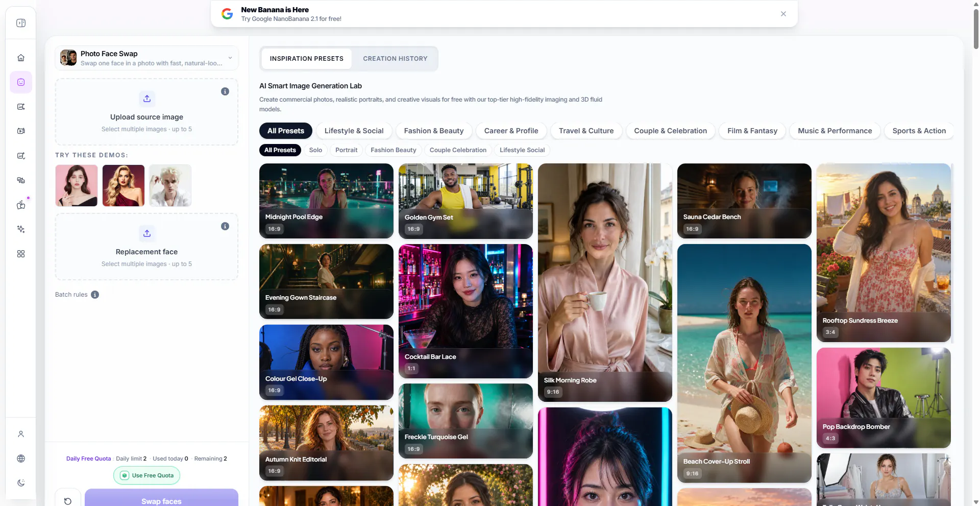
Task: Open Midnight Pool Edge preset
Action: tap(326, 201)
